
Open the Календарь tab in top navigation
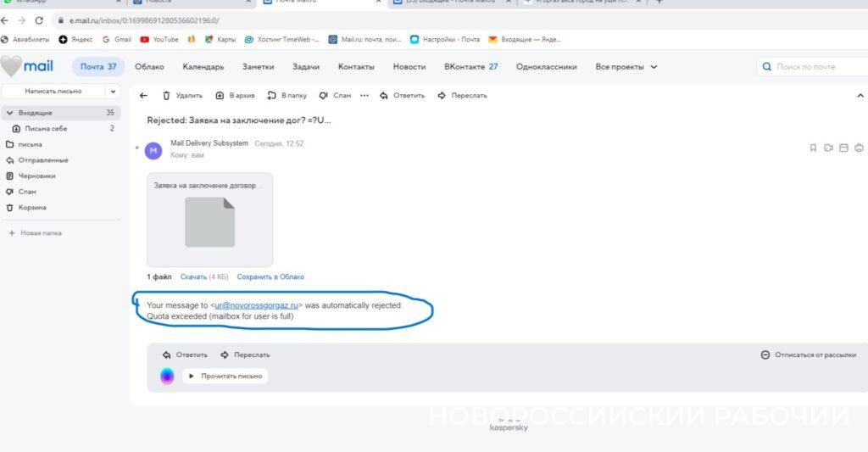pyautogui.click(x=203, y=67)
